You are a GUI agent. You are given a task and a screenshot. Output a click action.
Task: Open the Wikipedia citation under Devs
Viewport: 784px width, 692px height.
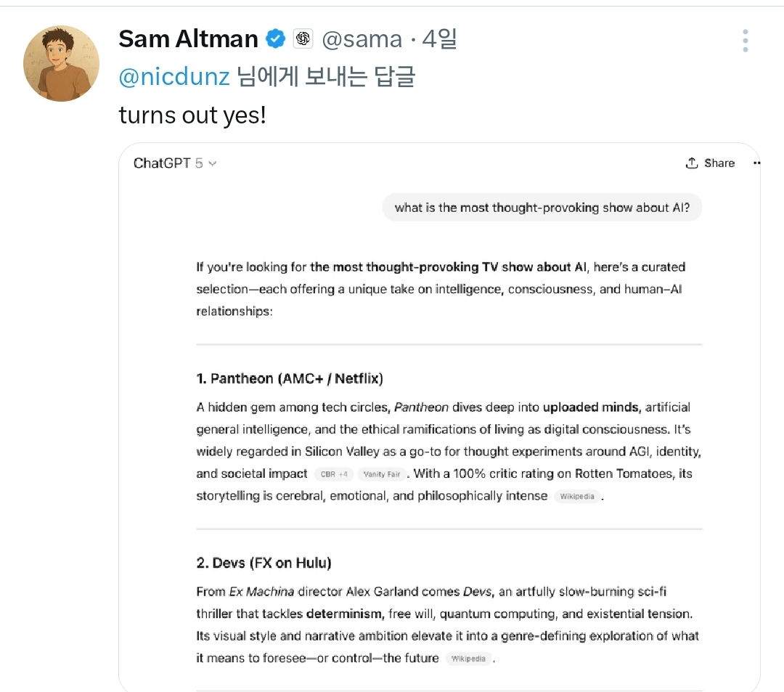pyautogui.click(x=468, y=659)
